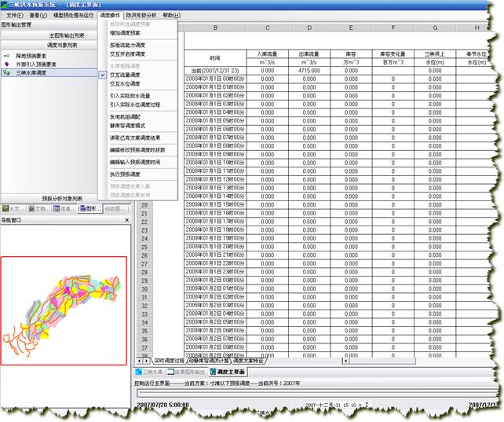Expand the 调度对象列表 section header
Viewport: 504px width, 422px height.
point(61,46)
